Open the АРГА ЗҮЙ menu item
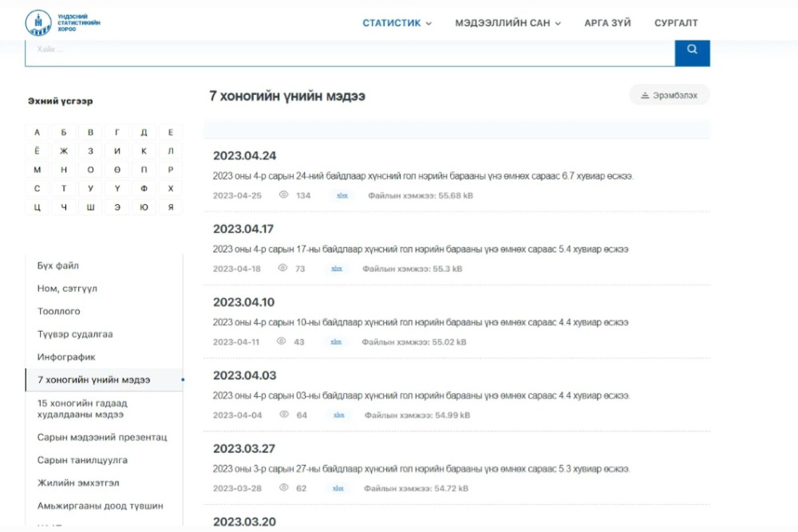 point(607,23)
